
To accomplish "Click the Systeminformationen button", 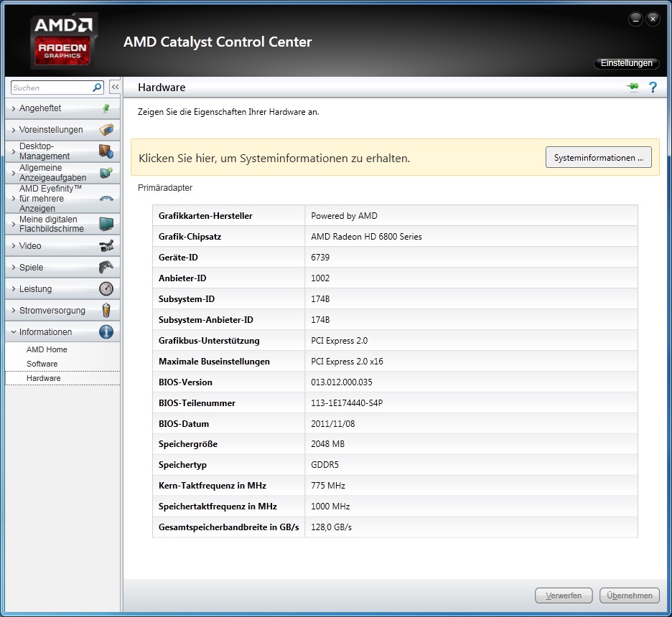I will [598, 158].
